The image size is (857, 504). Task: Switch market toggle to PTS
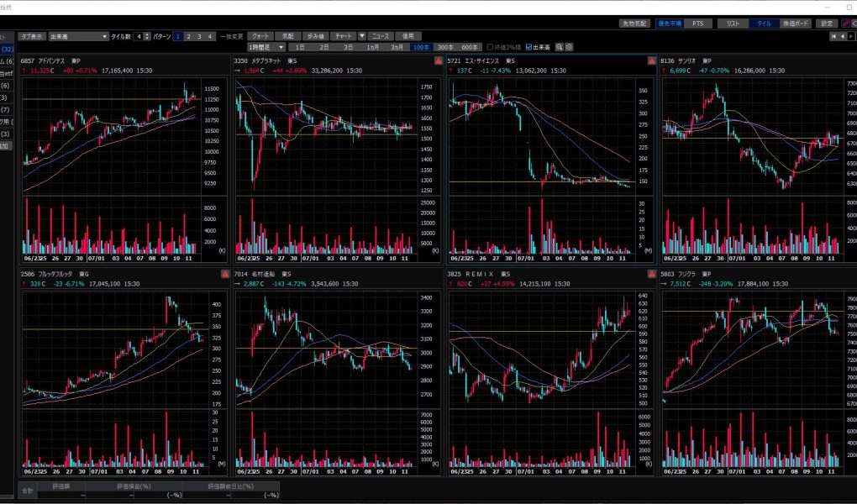coord(698,24)
